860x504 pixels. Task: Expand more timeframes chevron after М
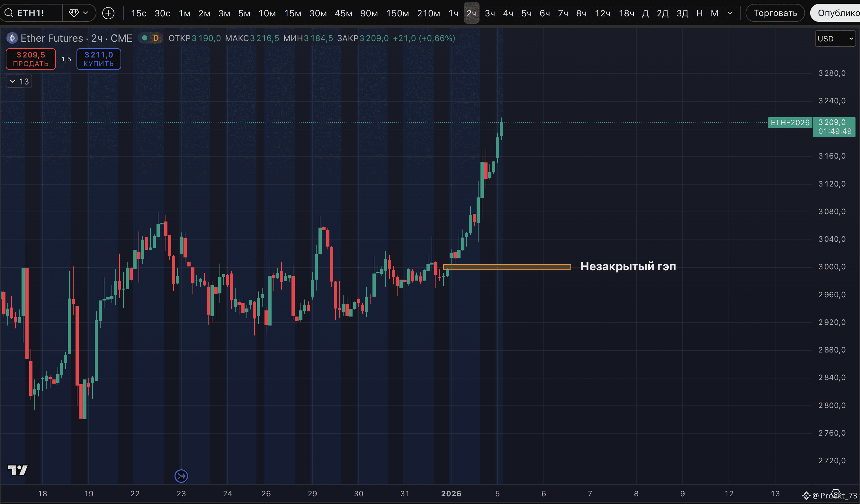click(730, 13)
